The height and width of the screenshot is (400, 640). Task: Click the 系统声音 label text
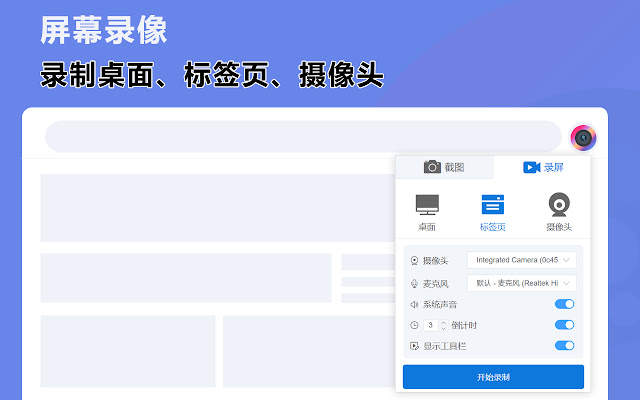pyautogui.click(x=440, y=304)
